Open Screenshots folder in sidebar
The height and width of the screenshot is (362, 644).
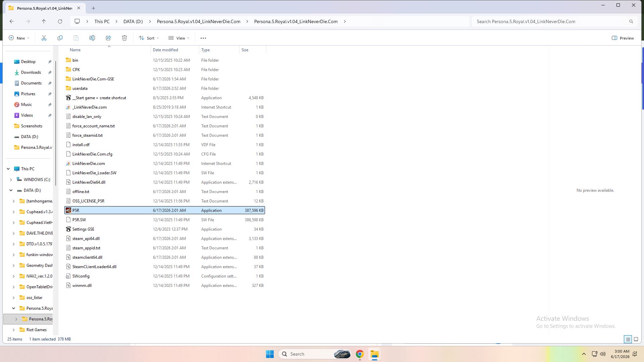click(32, 126)
